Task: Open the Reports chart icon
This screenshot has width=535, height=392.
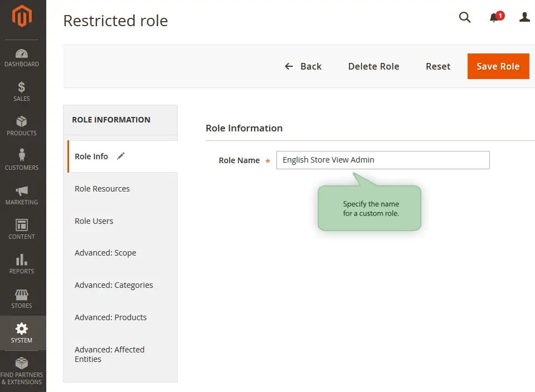Action: [22, 263]
